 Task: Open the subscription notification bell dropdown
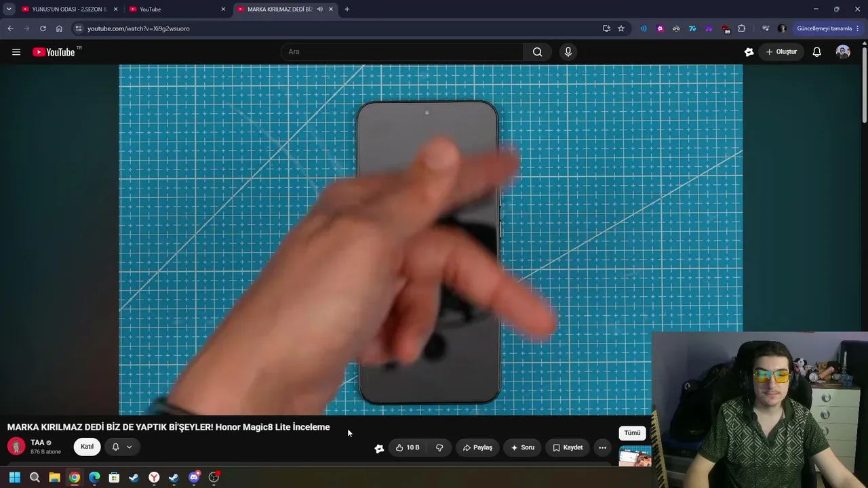(122, 447)
